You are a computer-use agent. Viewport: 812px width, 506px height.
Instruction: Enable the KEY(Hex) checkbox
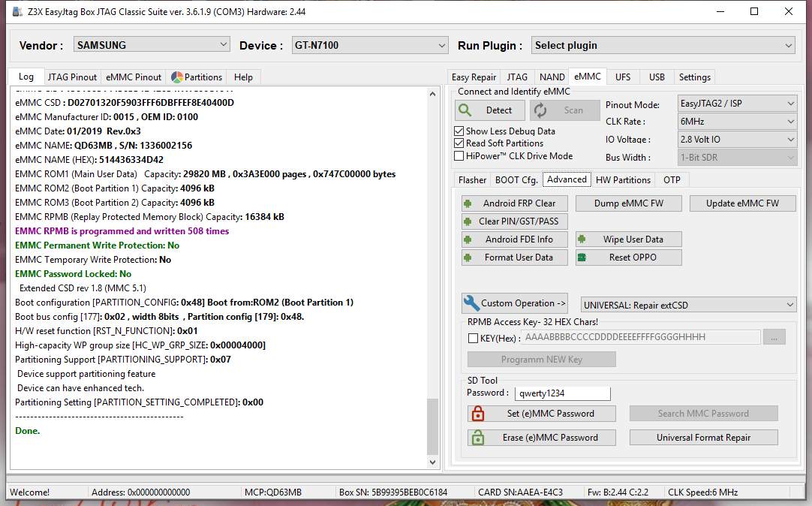(x=473, y=338)
